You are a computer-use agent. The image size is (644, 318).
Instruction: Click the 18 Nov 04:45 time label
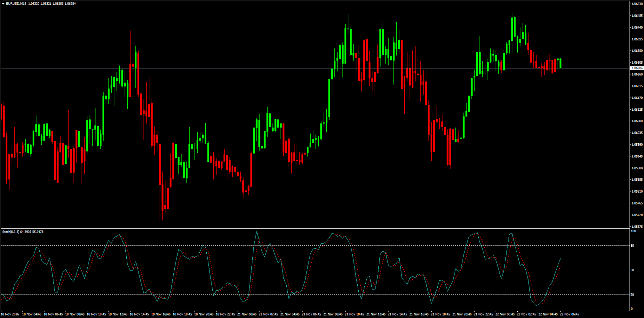(32, 314)
